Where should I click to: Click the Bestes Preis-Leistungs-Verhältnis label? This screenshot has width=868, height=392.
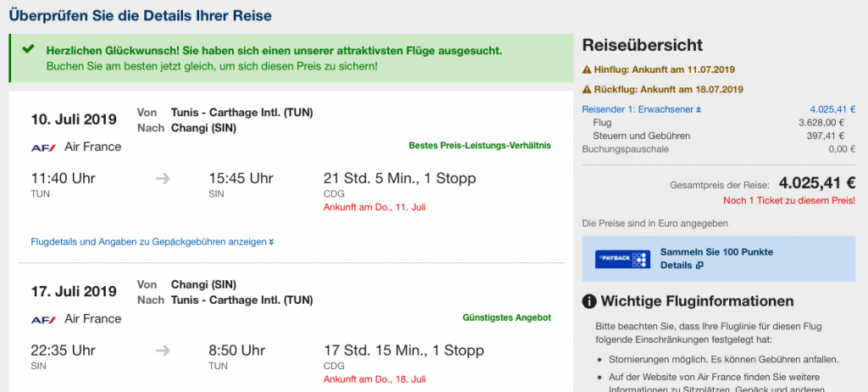pos(480,146)
